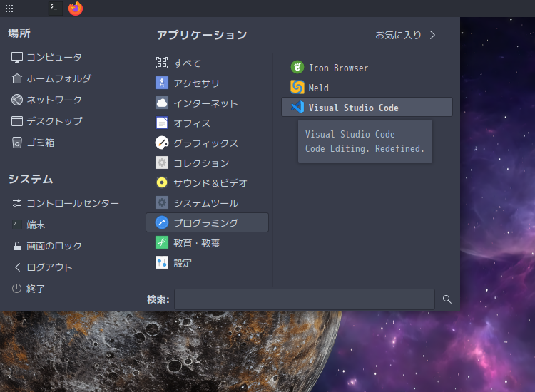The width and height of the screenshot is (535, 392).
Task: Click the 画面のロック padlock icon
Action: 17,246
